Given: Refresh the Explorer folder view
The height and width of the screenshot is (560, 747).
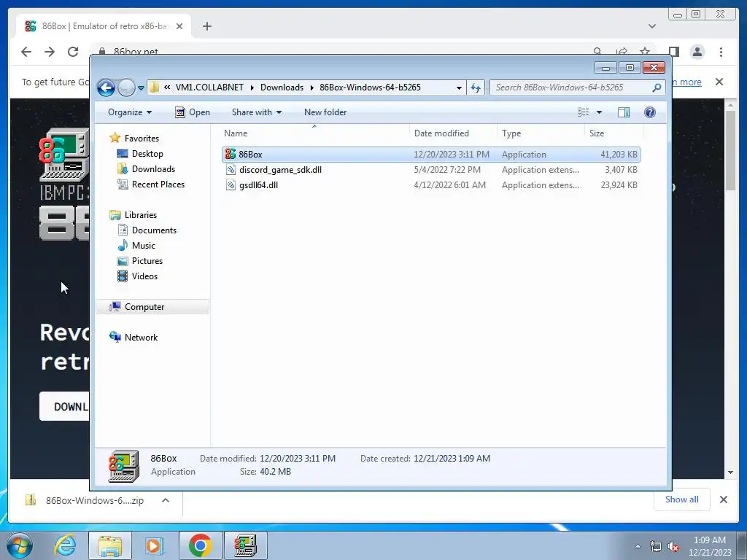Looking at the screenshot, I should (476, 87).
